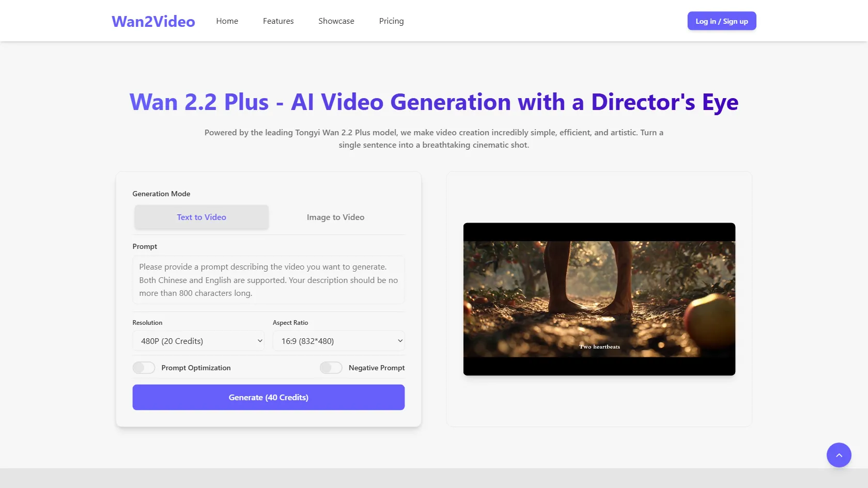868x488 pixels.
Task: Open the Aspect Ratio 16:9 dropdown
Action: click(x=338, y=341)
